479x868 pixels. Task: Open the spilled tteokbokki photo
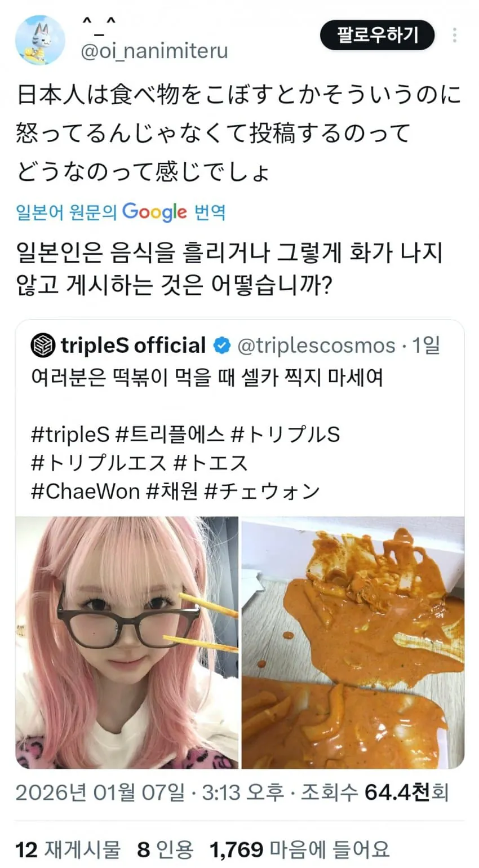tap(353, 643)
